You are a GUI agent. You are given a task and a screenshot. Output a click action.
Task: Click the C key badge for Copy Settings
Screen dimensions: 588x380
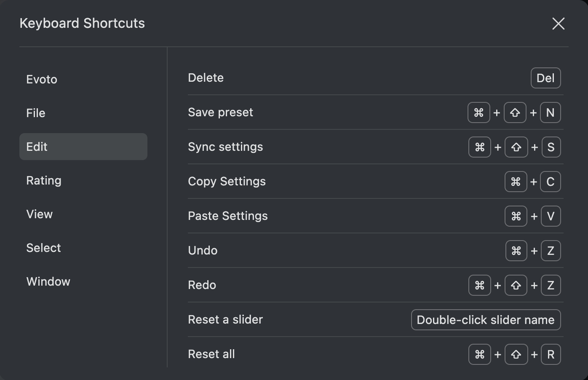point(550,182)
